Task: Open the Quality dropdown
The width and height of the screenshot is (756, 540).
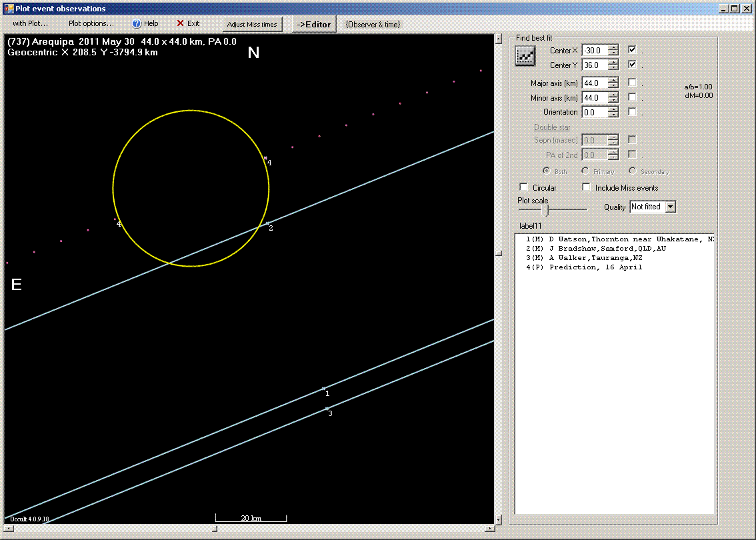Action: click(671, 207)
